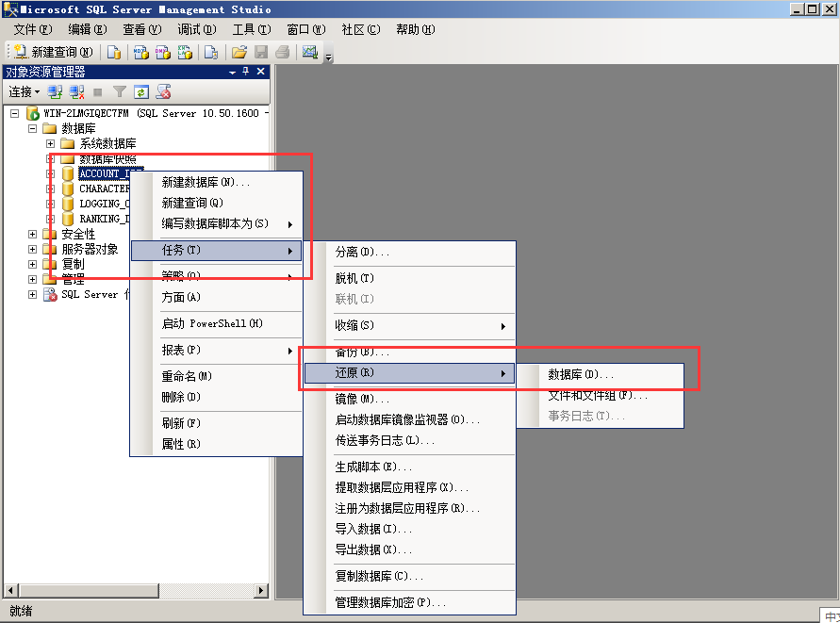
Task: Click Object Explorer horizontal scrollbar right arrow
Action: pyautogui.click(x=261, y=591)
